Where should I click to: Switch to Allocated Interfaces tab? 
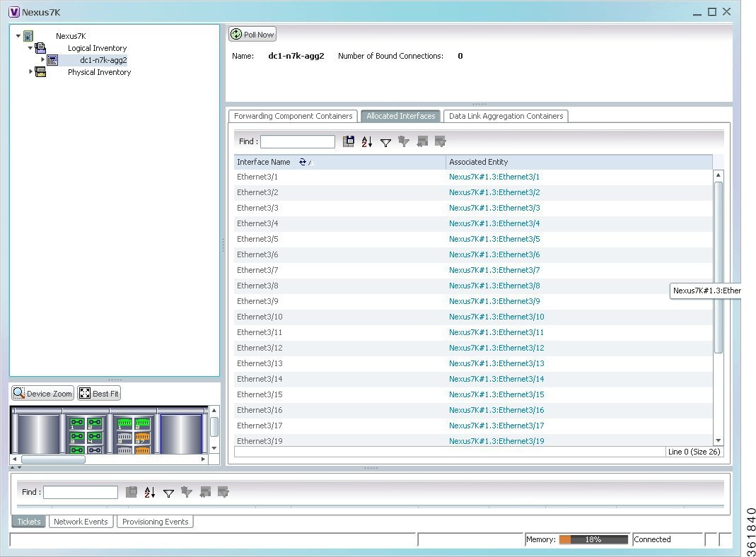click(401, 116)
